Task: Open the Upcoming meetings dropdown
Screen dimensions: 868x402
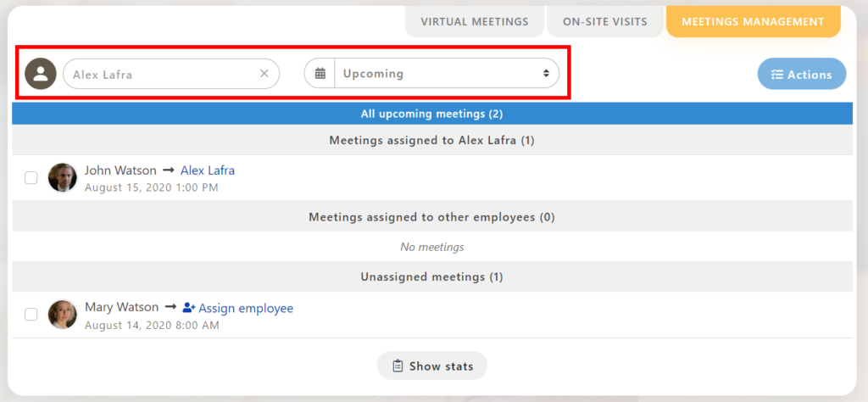Action: pyautogui.click(x=446, y=74)
